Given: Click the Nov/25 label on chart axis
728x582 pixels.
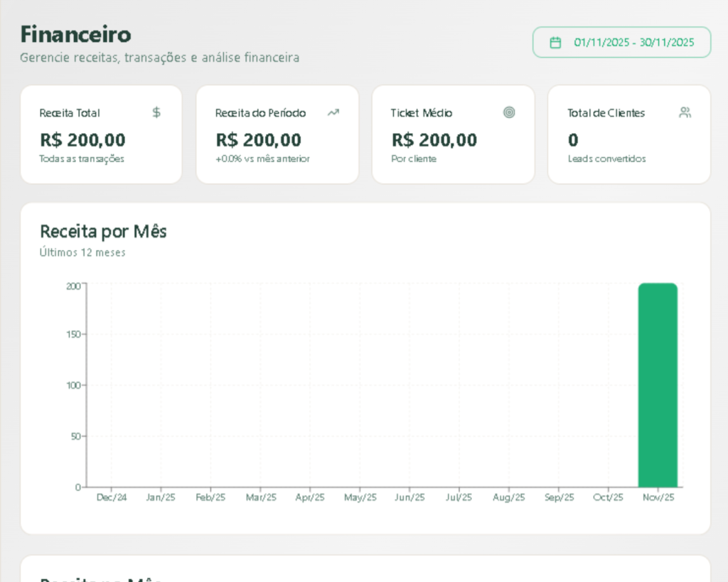Looking at the screenshot, I should pos(658,497).
